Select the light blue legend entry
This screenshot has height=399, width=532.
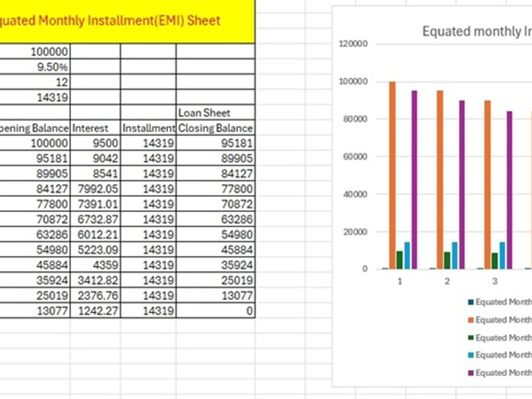coord(500,355)
